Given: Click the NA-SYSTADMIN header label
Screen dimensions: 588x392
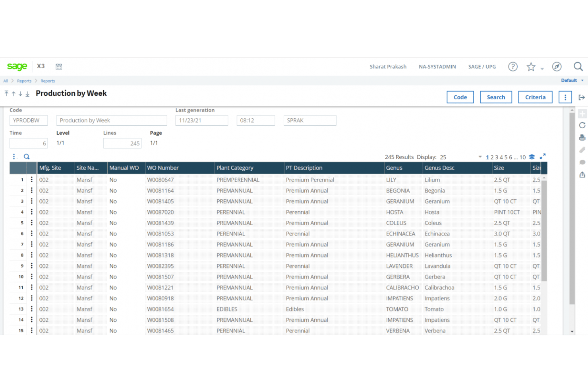Looking at the screenshot, I should tap(437, 67).
